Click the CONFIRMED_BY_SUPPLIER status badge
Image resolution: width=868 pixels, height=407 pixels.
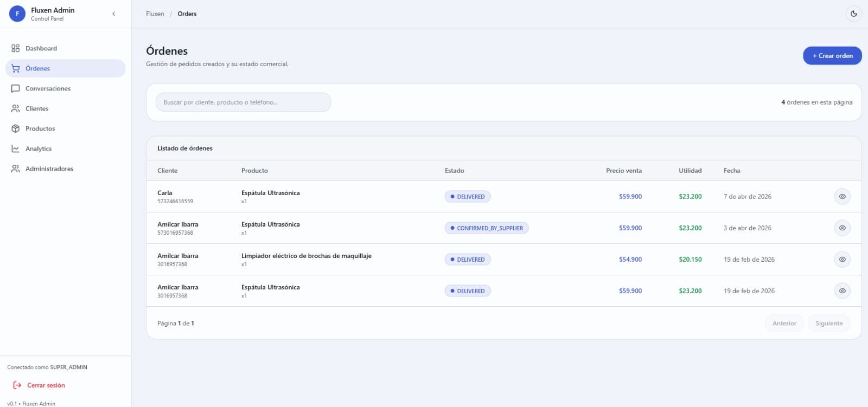point(487,228)
